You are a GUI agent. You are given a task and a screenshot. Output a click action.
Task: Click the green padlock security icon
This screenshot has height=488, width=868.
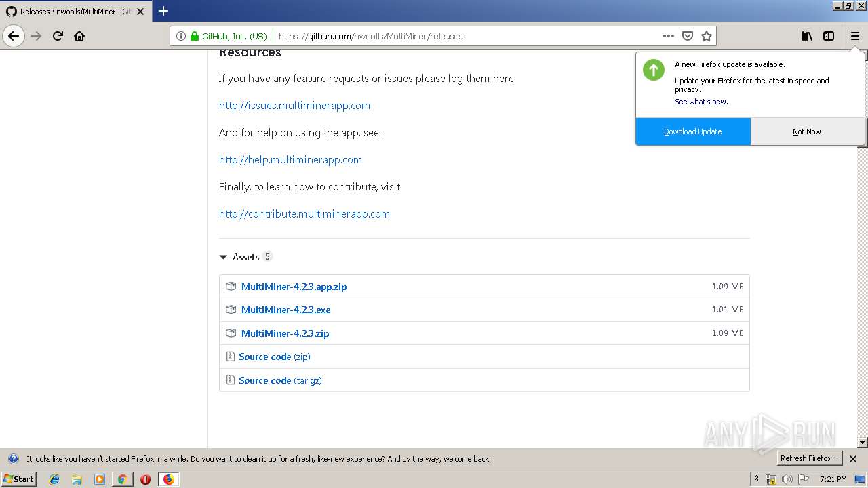pos(195,36)
